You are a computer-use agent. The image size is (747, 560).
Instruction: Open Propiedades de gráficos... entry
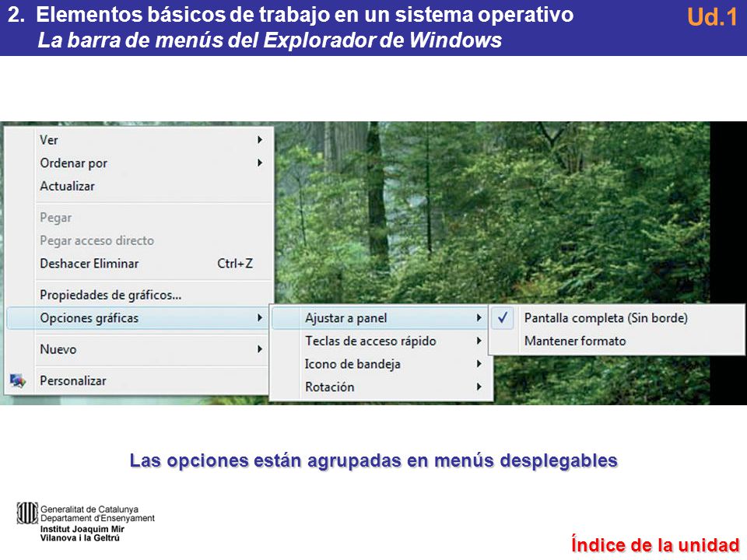coord(139,295)
